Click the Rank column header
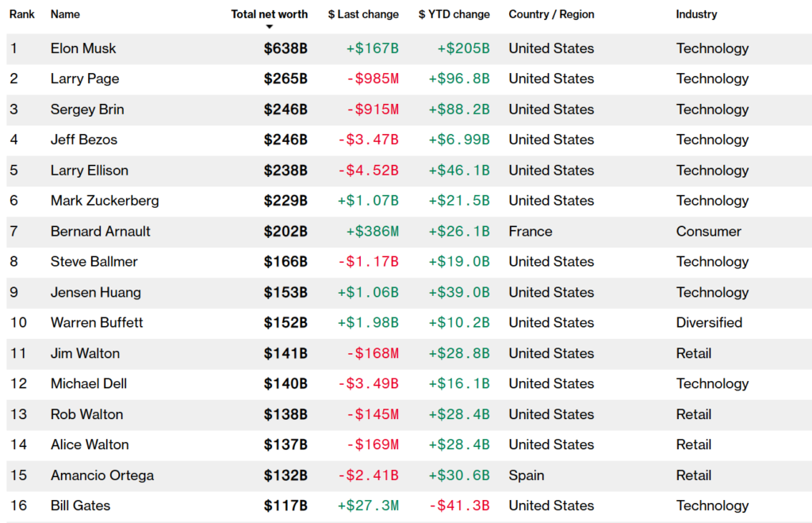 tap(21, 14)
